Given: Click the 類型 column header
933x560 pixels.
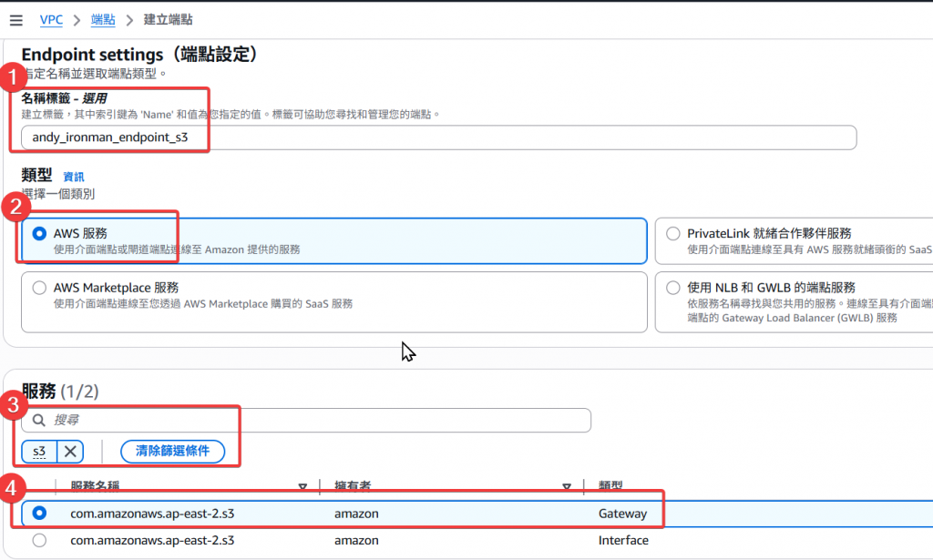Looking at the screenshot, I should [x=610, y=486].
